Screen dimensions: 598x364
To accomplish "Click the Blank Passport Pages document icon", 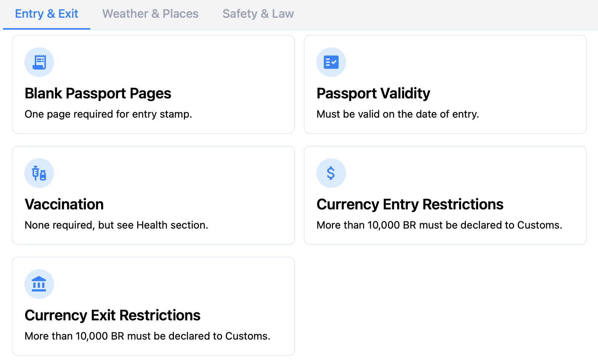I will click(39, 62).
